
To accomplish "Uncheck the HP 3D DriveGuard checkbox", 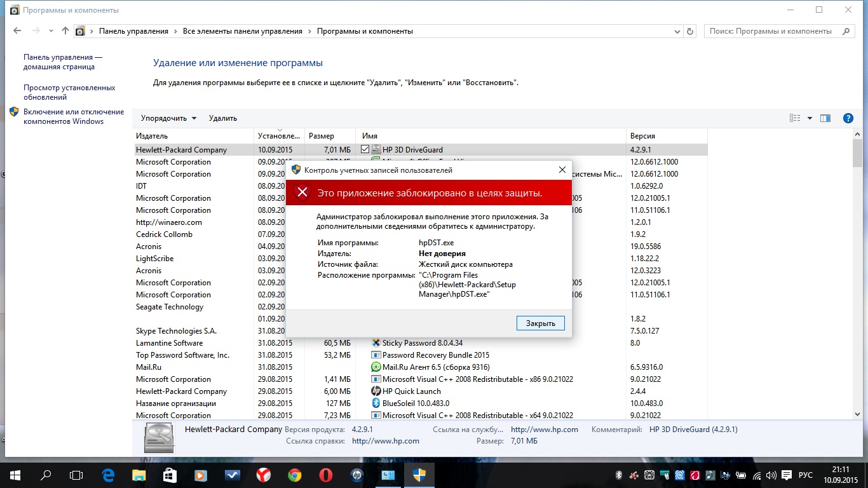I will [x=365, y=149].
